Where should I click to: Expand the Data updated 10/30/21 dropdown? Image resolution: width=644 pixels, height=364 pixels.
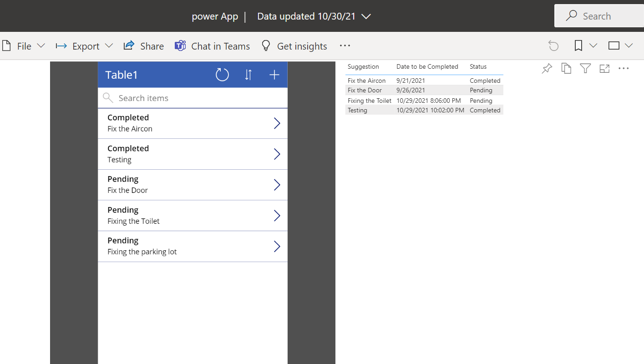point(314,16)
